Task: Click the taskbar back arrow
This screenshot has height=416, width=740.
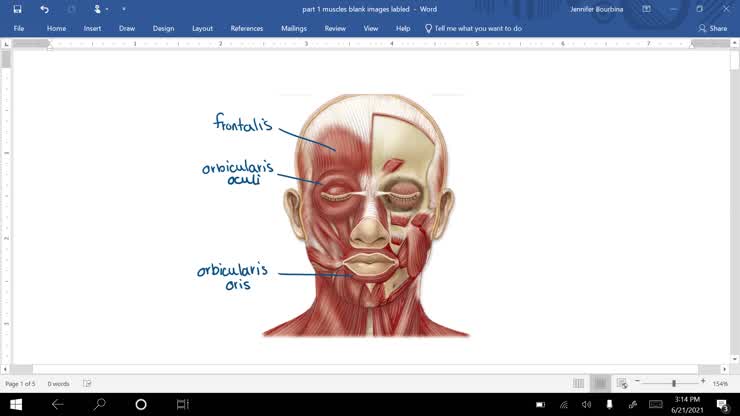Action: pos(58,404)
